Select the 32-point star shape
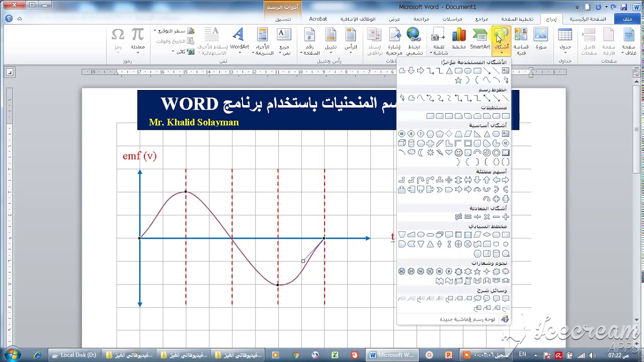Image resolution: width=644 pixels, height=362 pixels. [402, 271]
